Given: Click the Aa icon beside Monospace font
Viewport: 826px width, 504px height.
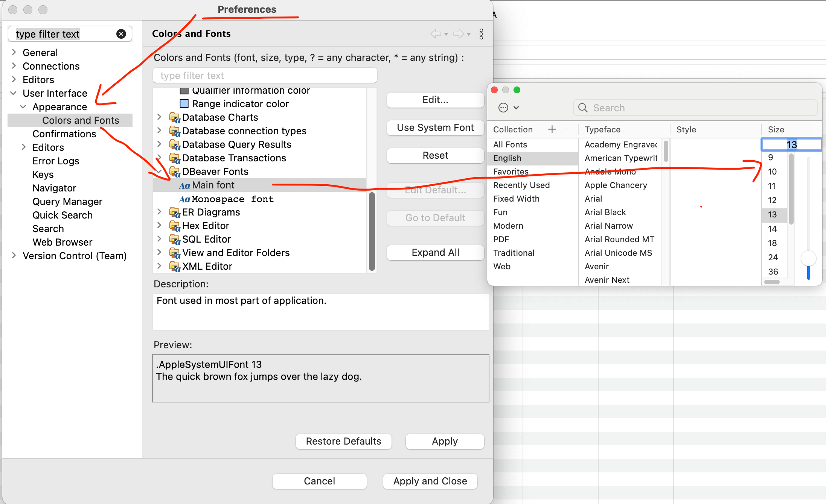Looking at the screenshot, I should click(x=184, y=199).
